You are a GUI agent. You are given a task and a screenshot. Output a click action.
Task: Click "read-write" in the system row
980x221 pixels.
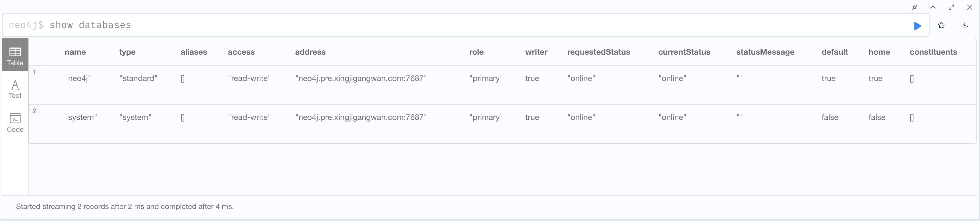[x=249, y=117]
